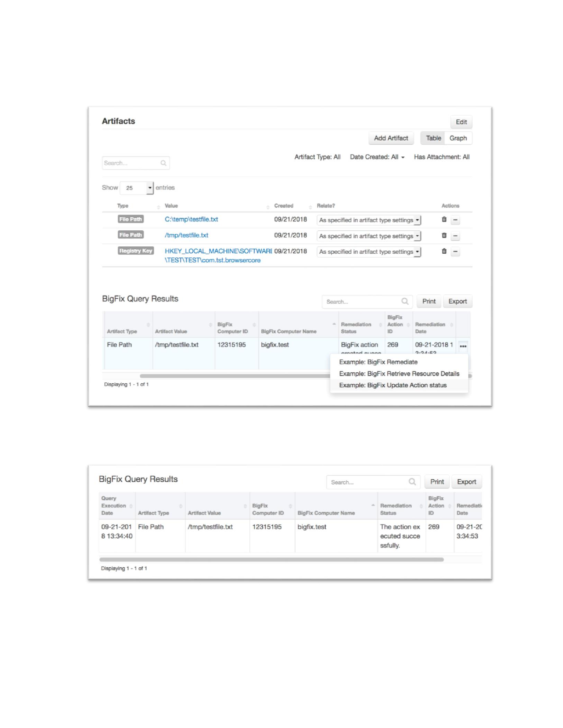Choose Example: BigFix Remediate menu item

coord(378,362)
